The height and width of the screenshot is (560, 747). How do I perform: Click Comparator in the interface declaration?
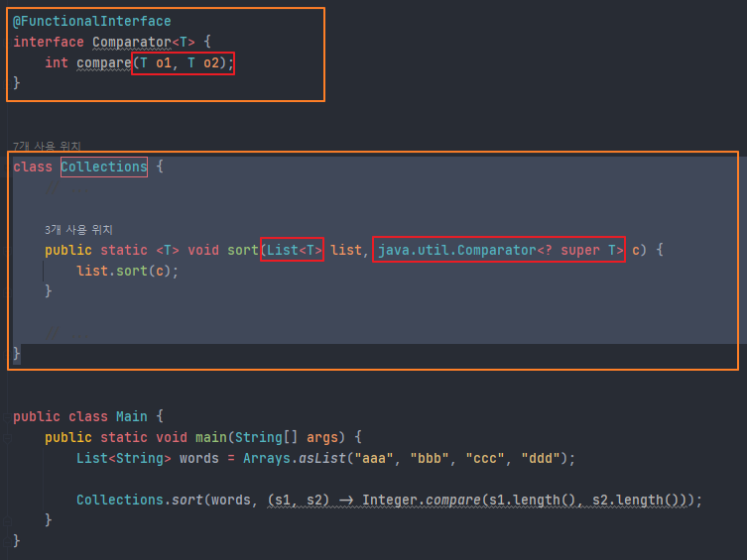(x=132, y=42)
